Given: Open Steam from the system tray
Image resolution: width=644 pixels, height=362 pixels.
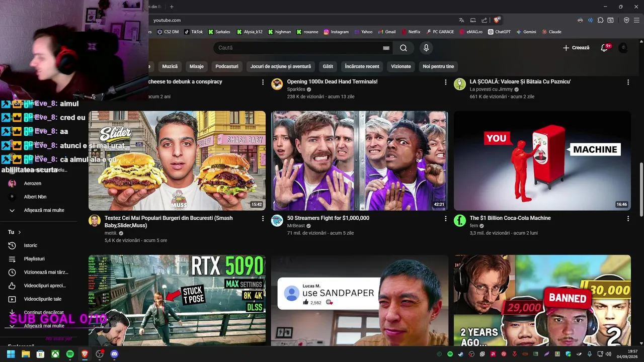Looking at the screenshot, I should (x=461, y=354).
